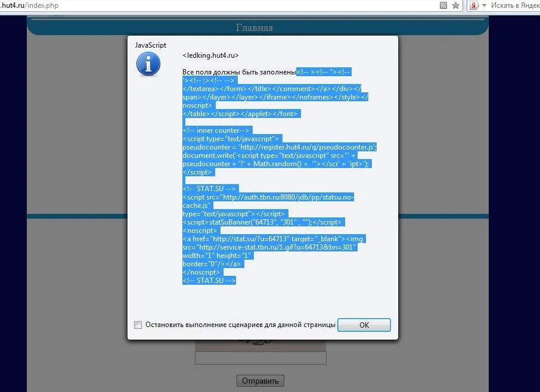
Task: Click the auth.tbn.ru:8080 script src line
Action: pos(268,197)
